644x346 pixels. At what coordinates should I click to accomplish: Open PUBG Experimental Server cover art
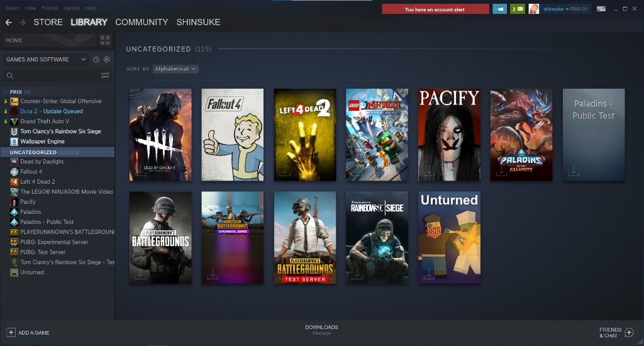coord(233,238)
